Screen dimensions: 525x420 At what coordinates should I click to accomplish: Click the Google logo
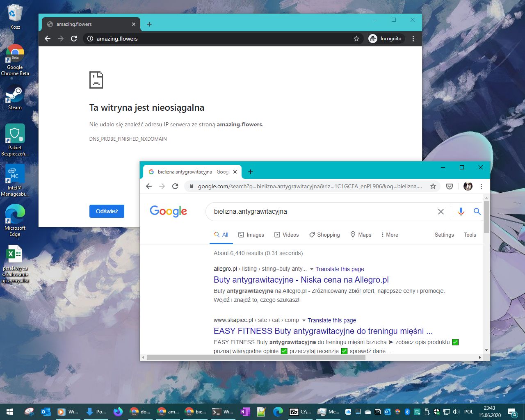(x=168, y=211)
